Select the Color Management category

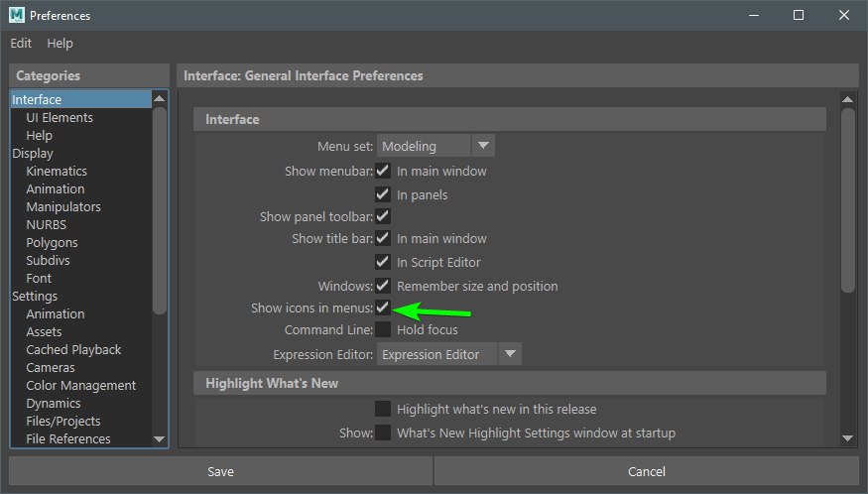(80, 386)
